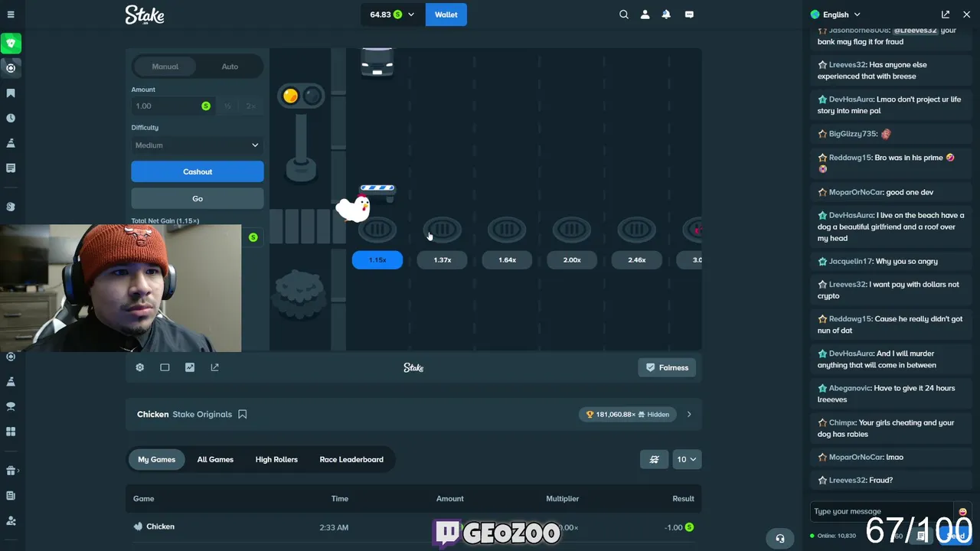Open the search magnifier in the header

pos(624,15)
